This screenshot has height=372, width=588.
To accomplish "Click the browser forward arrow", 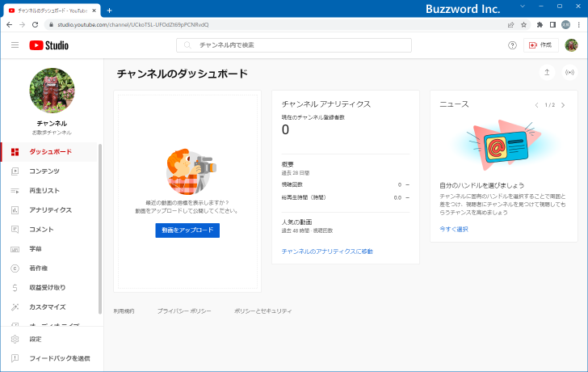I will click(22, 25).
